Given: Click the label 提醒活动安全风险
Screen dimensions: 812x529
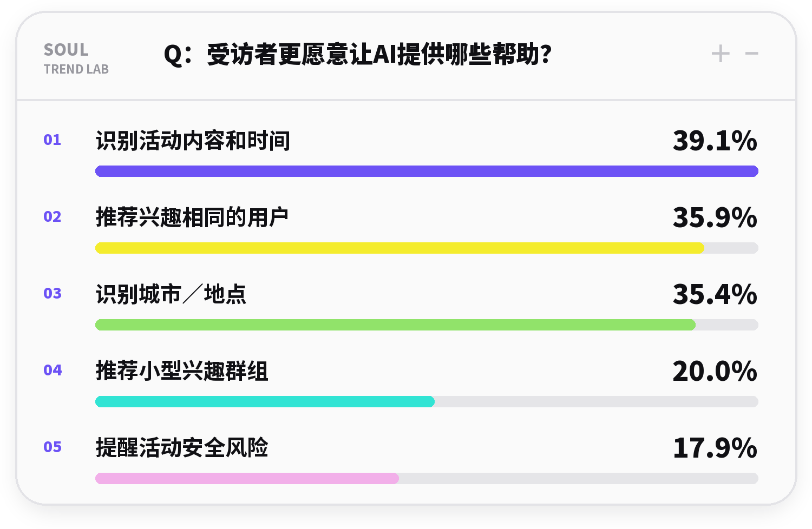Looking at the screenshot, I should tap(182, 448).
